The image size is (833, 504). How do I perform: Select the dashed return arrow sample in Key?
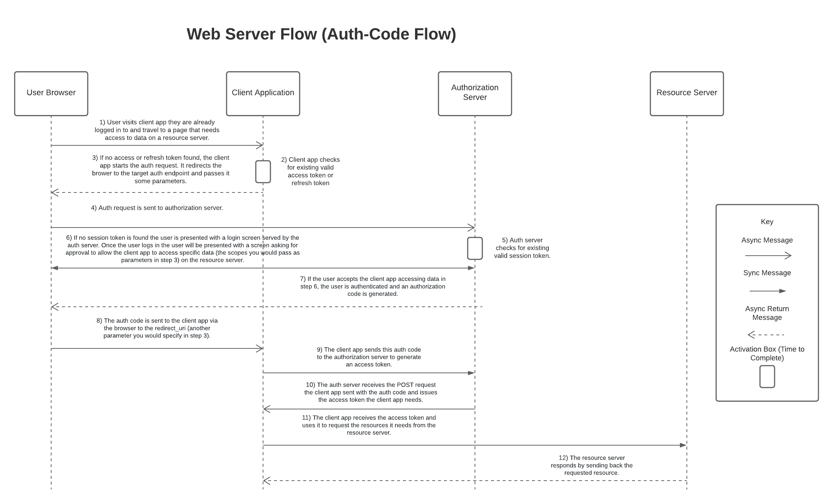point(766,335)
